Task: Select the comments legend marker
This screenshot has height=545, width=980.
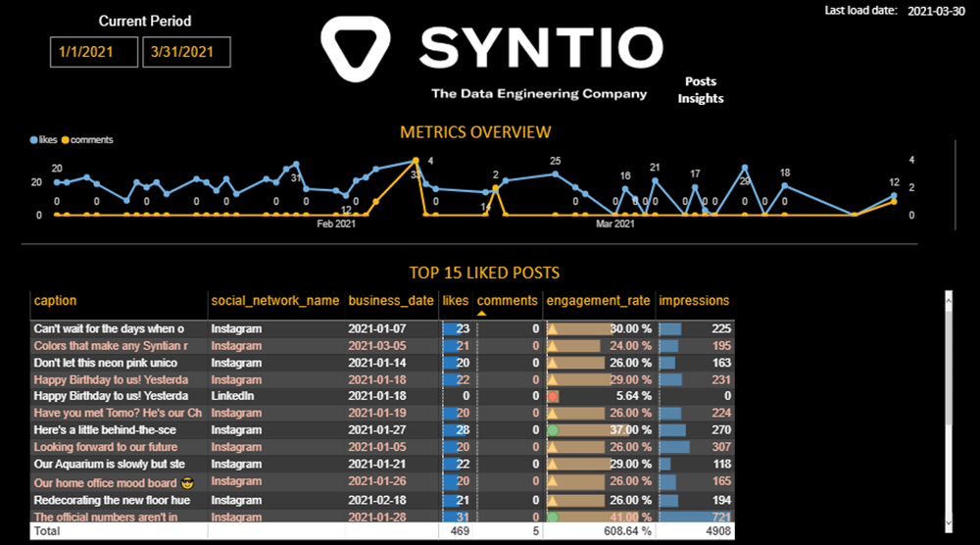Action: (65, 140)
